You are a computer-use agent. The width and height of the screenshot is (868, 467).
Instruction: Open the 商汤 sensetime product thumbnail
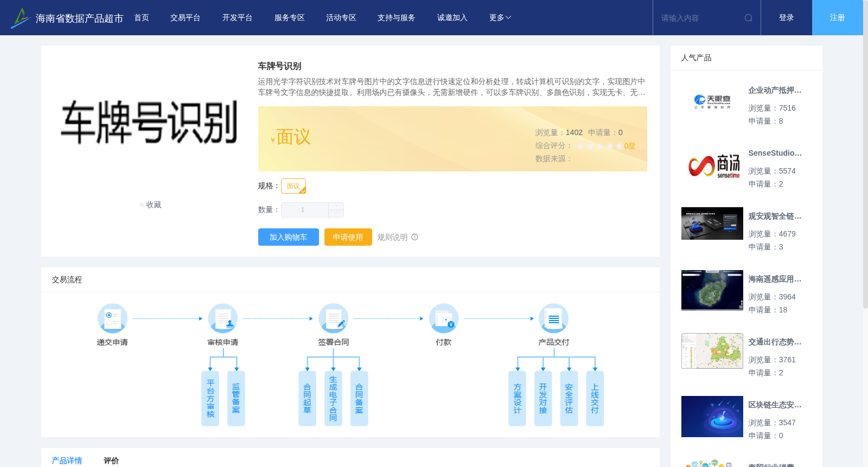pyautogui.click(x=712, y=165)
